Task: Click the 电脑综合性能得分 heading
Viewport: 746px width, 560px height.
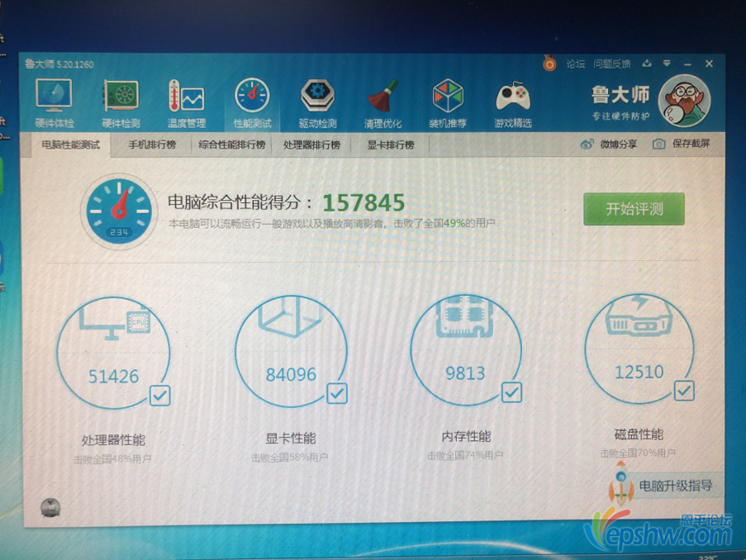Action: [240, 202]
